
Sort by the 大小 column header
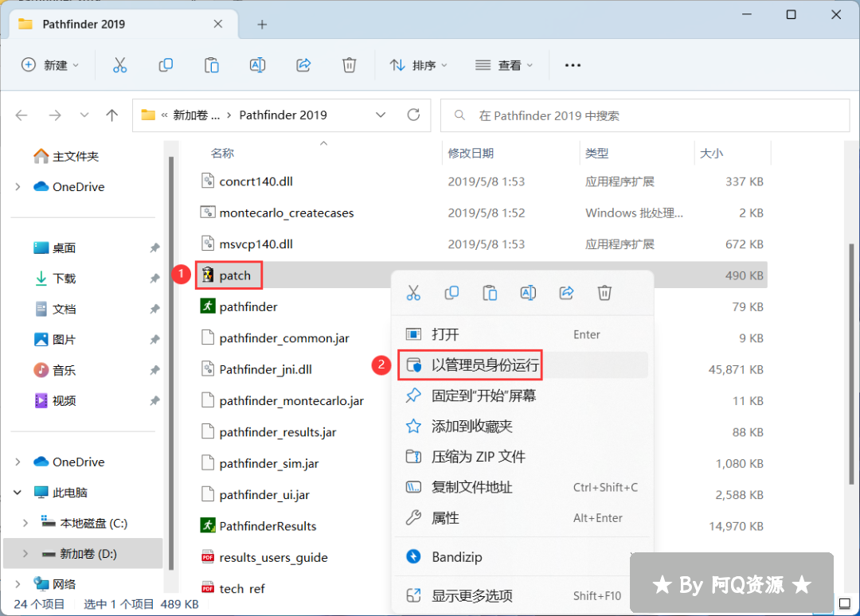[711, 154]
